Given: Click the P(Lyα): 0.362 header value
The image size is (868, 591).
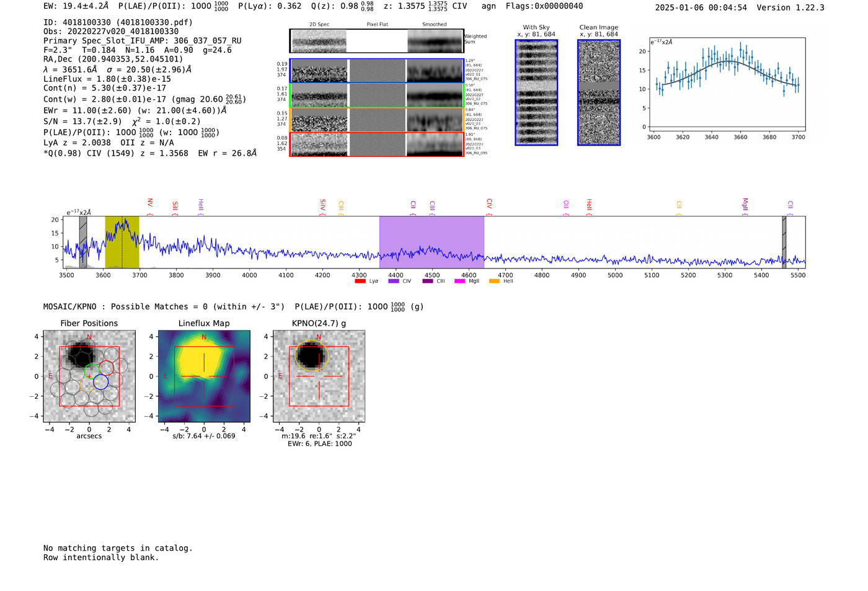Looking at the screenshot, I should 270,6.
